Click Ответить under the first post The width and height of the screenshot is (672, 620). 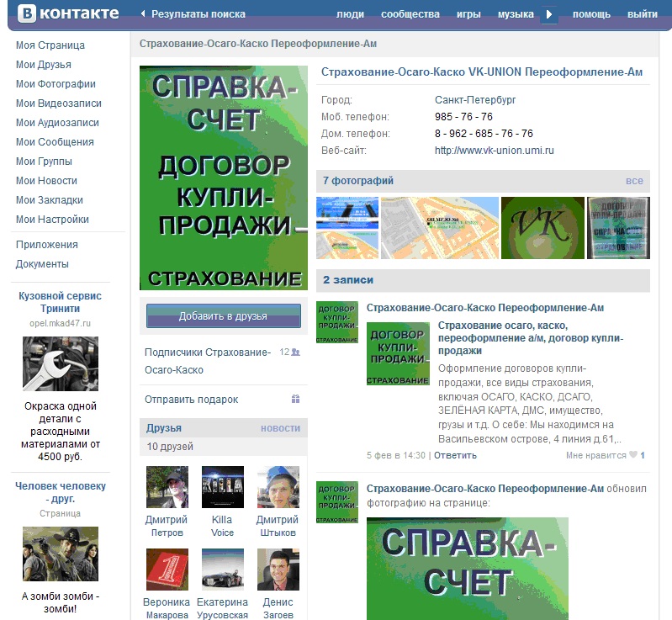point(455,455)
